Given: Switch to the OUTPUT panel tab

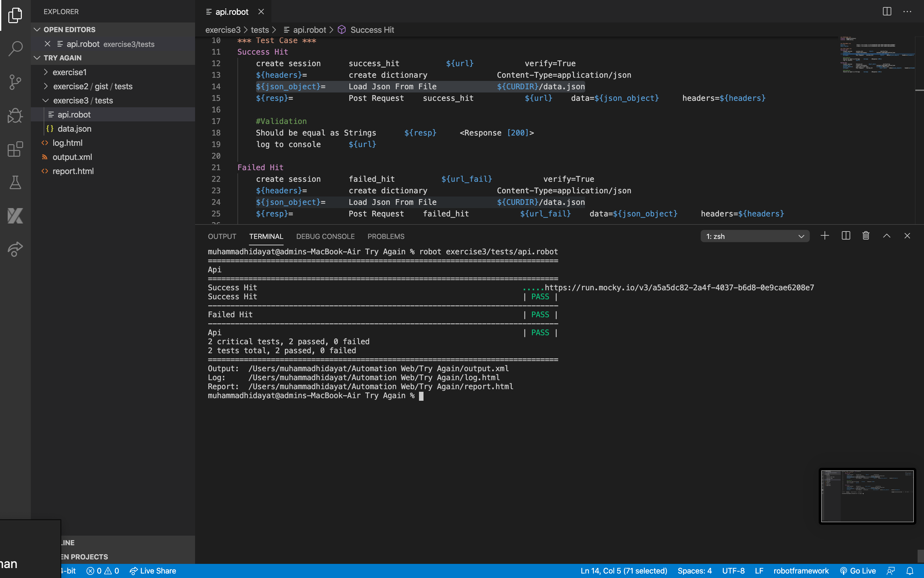Looking at the screenshot, I should [222, 236].
